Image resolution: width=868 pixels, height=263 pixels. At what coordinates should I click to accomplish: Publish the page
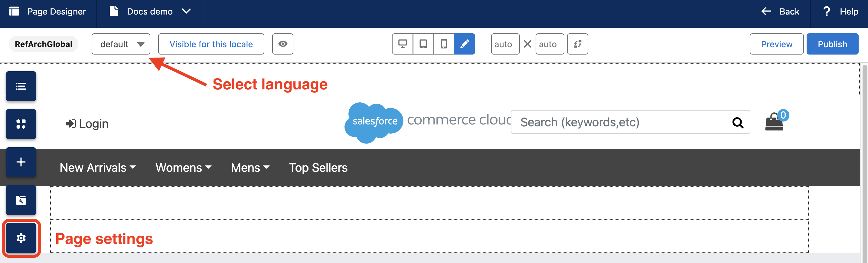click(x=832, y=44)
